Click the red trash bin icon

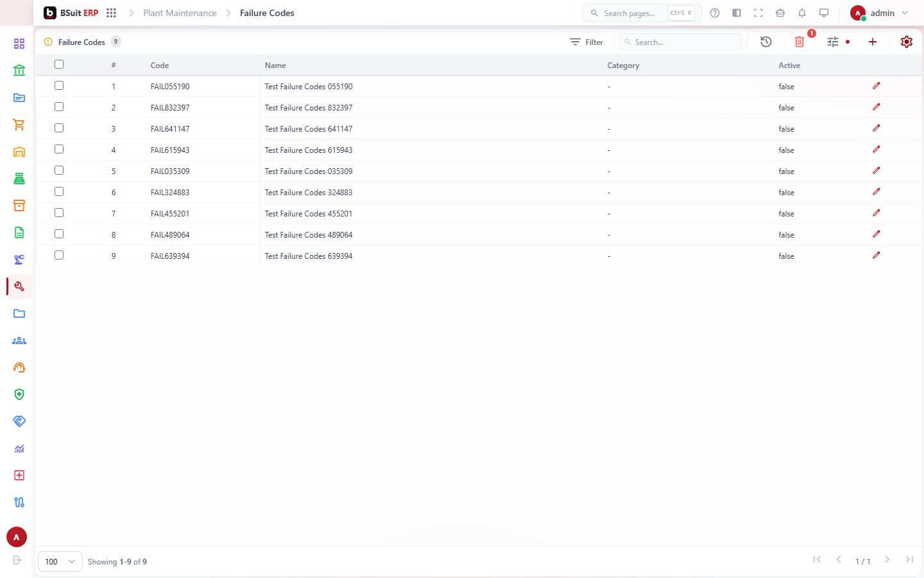coord(800,42)
